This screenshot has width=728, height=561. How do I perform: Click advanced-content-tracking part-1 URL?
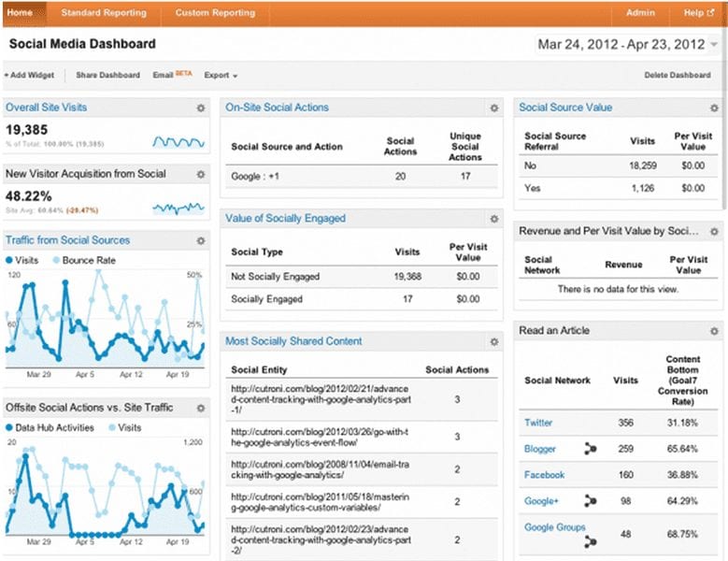(x=321, y=399)
